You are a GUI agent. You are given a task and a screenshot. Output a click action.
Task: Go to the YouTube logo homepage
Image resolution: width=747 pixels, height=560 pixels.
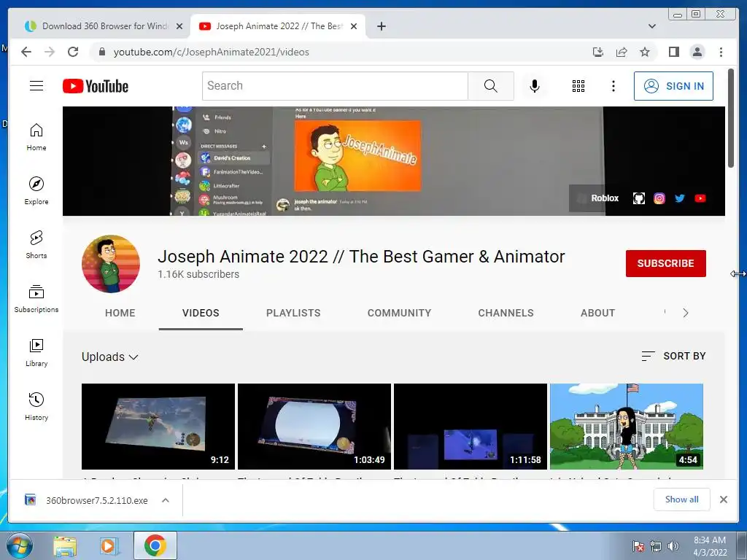96,86
